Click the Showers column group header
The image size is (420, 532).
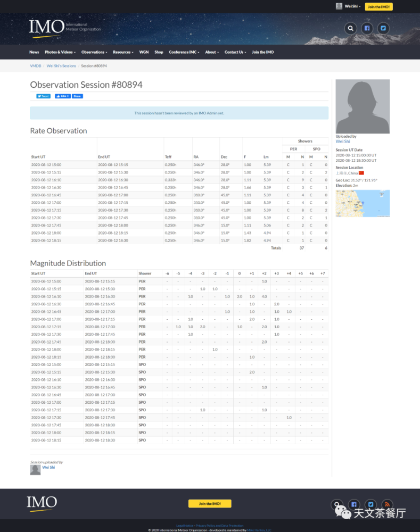(305, 141)
